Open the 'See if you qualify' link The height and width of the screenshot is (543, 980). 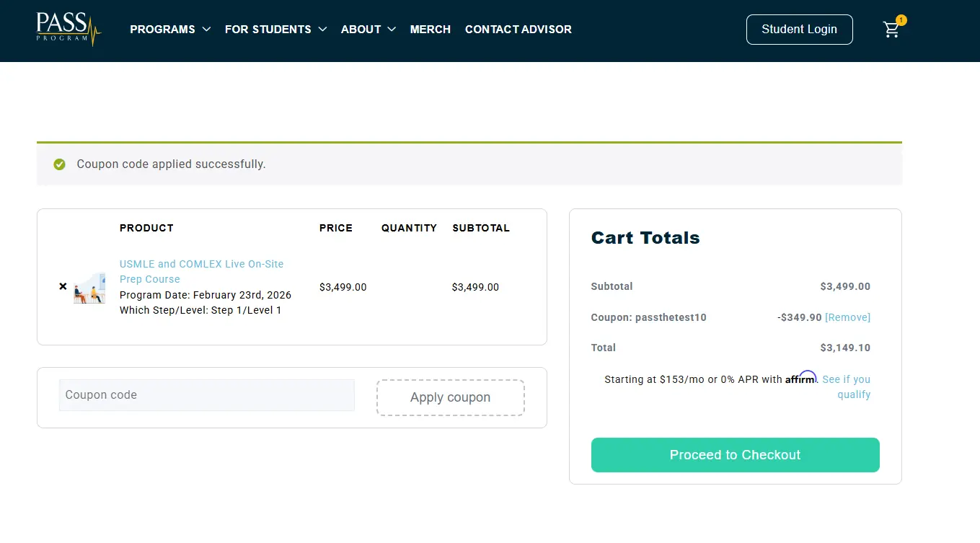(x=846, y=387)
